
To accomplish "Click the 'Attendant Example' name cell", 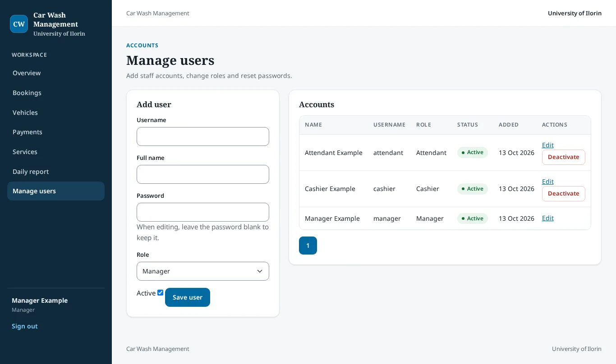I will pos(334,153).
